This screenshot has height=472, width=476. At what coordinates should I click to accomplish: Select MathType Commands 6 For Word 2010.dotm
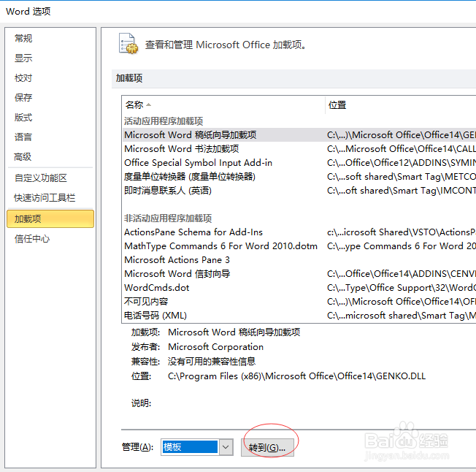tap(299, 246)
